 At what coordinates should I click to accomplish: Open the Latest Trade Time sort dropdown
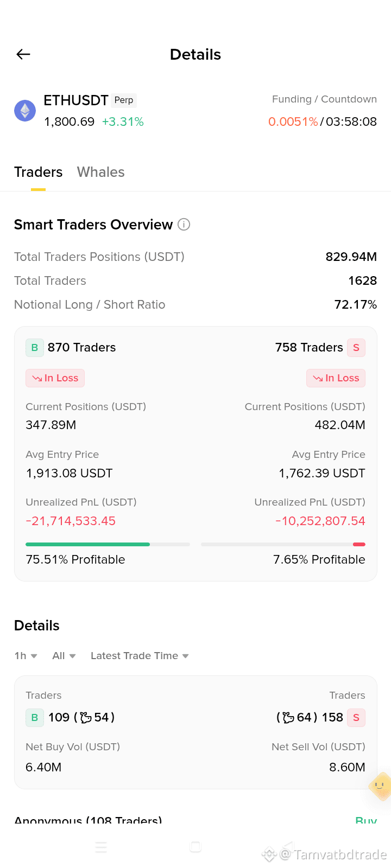tap(140, 656)
